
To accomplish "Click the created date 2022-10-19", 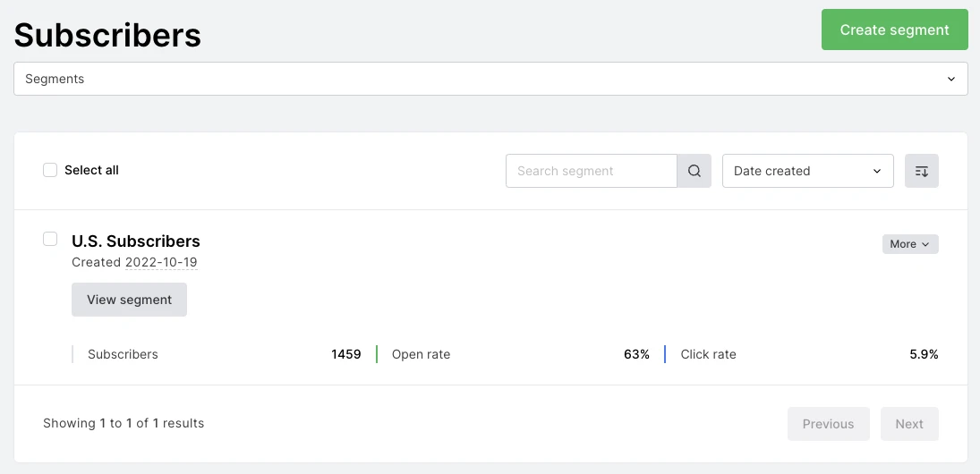I will [x=161, y=262].
